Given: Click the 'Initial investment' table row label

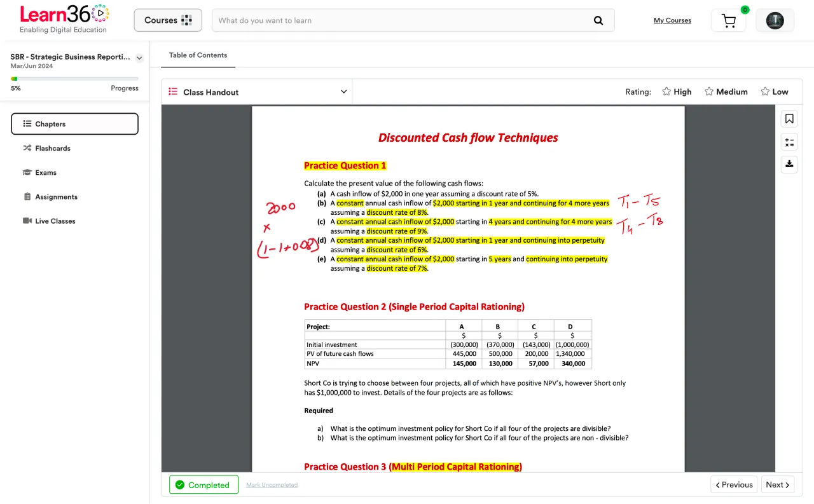Looking at the screenshot, I should click(x=332, y=344).
